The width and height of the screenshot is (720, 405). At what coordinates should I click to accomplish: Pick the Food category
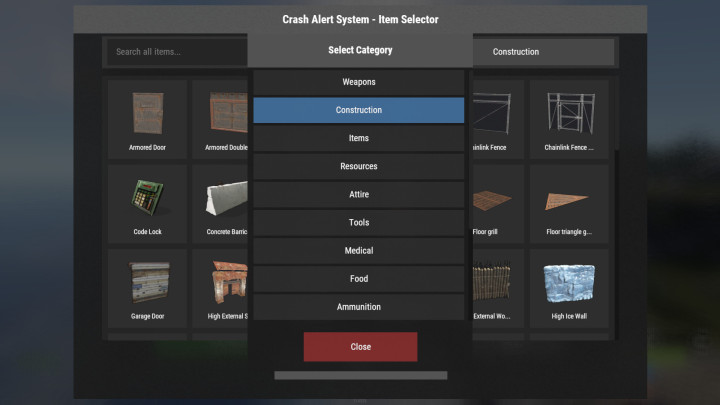tap(359, 279)
